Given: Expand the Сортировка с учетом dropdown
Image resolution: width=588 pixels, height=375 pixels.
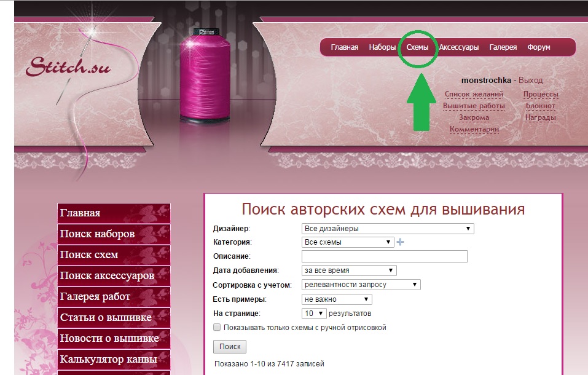Looking at the screenshot, I should pyautogui.click(x=361, y=285).
